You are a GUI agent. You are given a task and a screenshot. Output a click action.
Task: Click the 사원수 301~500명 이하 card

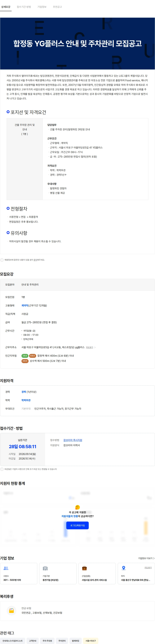tap(19, 574)
